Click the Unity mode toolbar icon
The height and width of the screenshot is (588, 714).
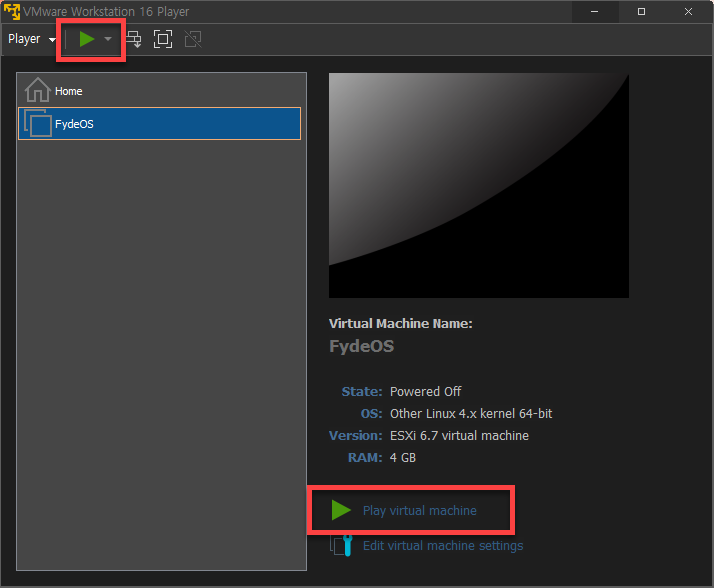click(193, 39)
